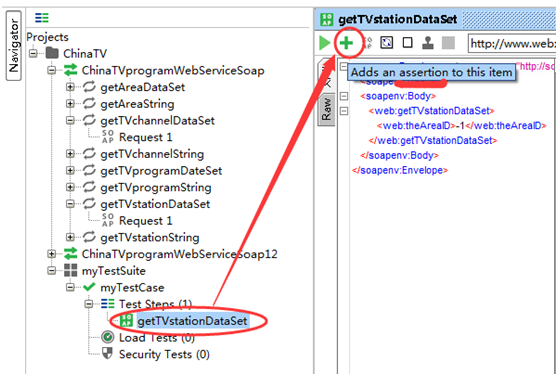This screenshot has width=558, height=376.
Task: Select getTVchannelString operation
Action: (152, 154)
